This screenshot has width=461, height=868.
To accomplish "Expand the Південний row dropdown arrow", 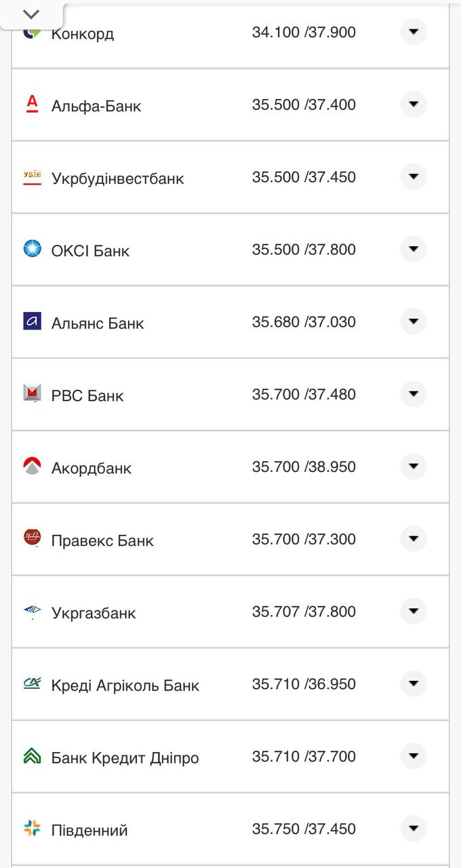I will (x=413, y=829).
